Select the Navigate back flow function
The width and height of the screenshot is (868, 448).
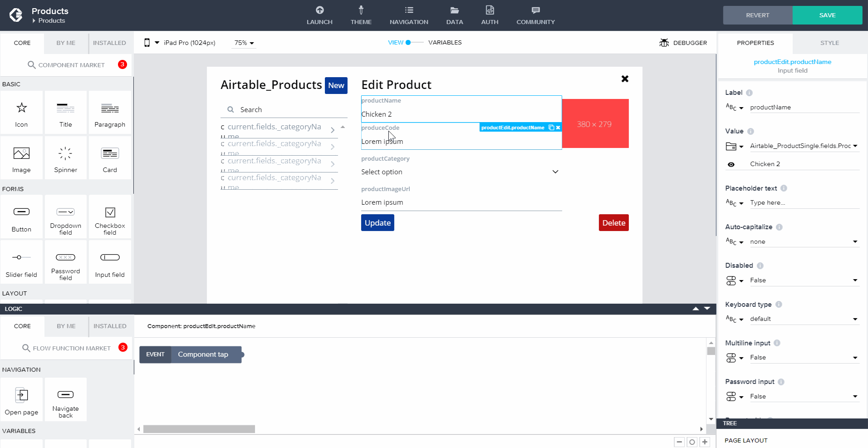66,399
